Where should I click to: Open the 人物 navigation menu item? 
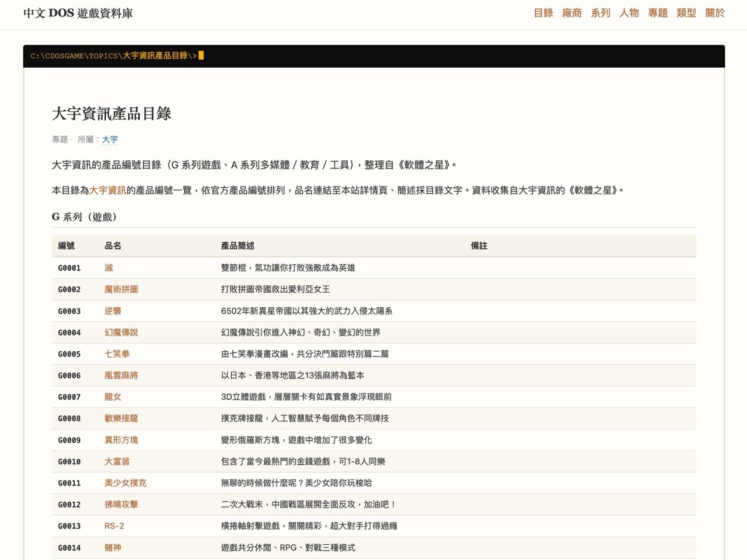[x=629, y=13]
